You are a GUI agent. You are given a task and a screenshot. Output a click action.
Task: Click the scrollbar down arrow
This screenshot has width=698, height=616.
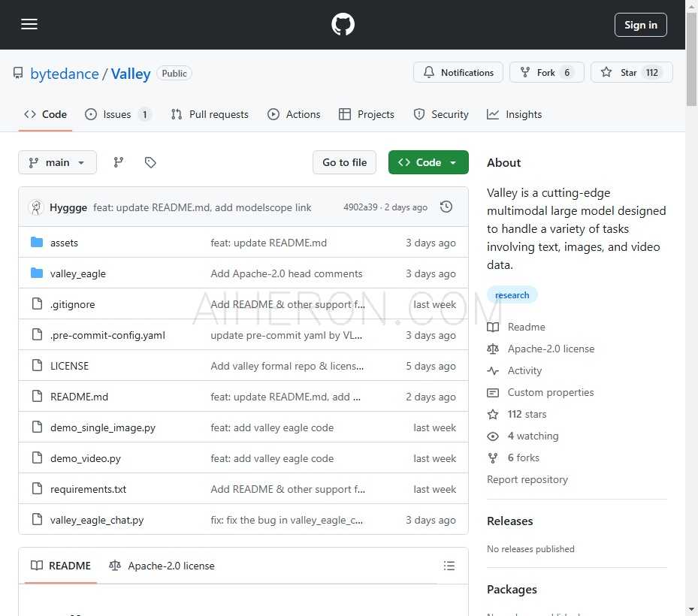[691, 609]
